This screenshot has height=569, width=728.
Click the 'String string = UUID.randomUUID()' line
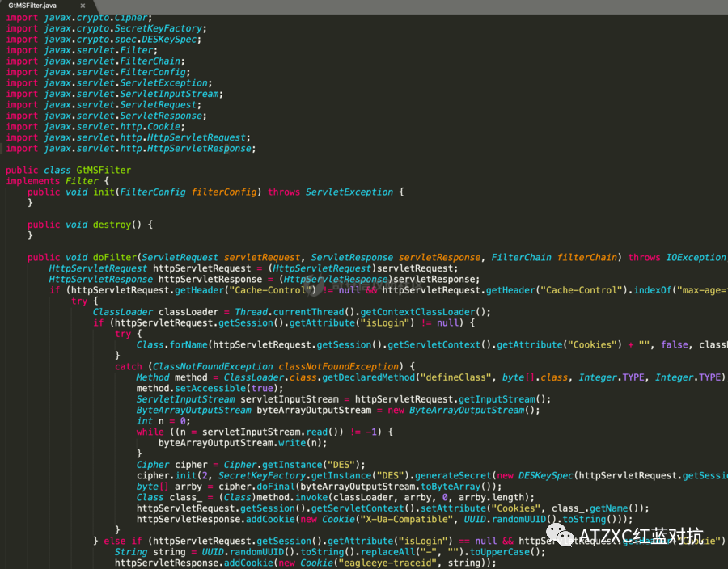coord(330,552)
